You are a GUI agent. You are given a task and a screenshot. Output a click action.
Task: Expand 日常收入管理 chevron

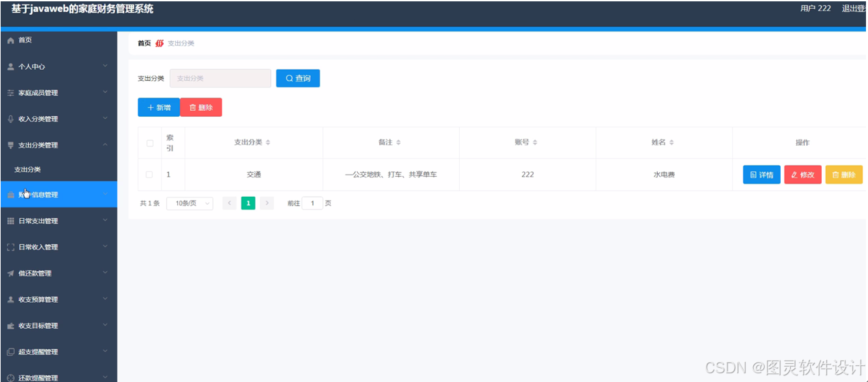105,246
